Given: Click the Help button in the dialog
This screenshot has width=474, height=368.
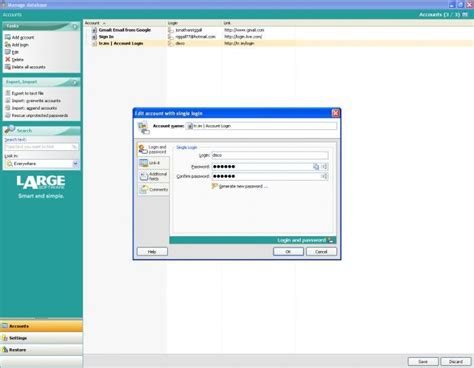Looking at the screenshot, I should pyautogui.click(x=152, y=252).
